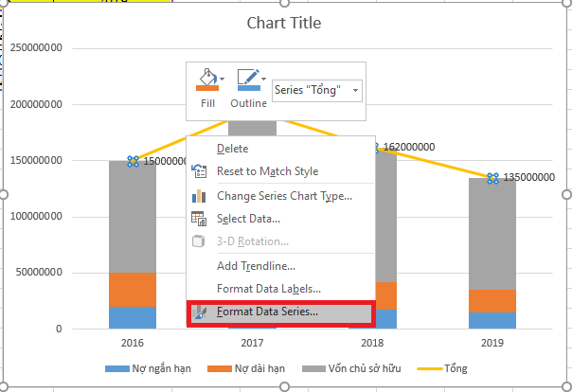
Task: Click the Reset to Match Style icon
Action: (199, 172)
